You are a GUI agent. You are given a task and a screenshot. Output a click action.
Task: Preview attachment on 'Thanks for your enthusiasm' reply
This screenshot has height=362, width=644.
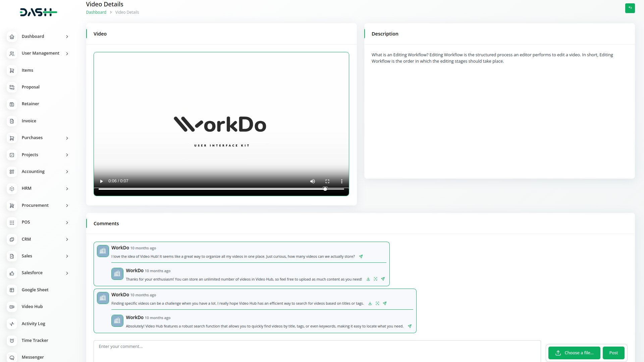pyautogui.click(x=375, y=279)
